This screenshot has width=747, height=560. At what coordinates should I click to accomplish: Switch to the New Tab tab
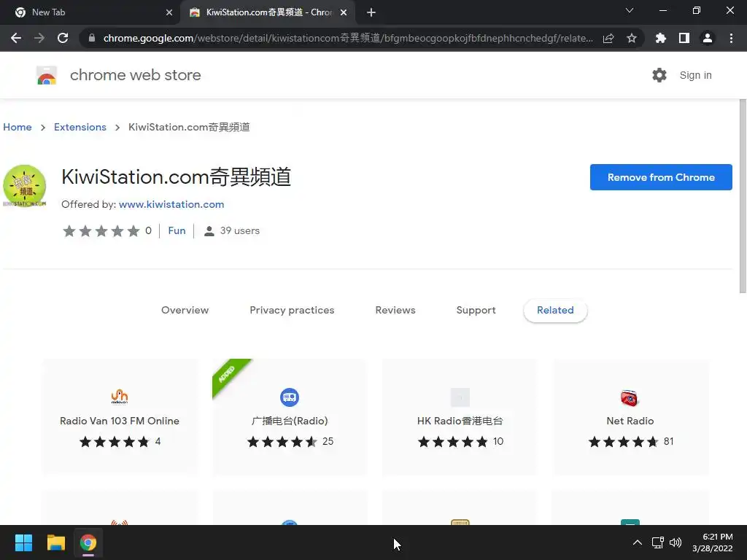coord(90,12)
